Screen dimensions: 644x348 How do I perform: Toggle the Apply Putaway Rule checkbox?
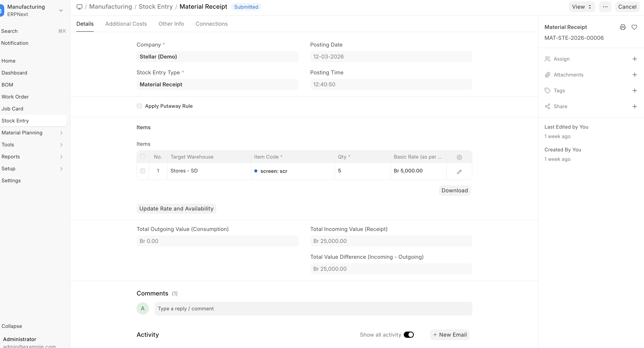click(x=139, y=106)
